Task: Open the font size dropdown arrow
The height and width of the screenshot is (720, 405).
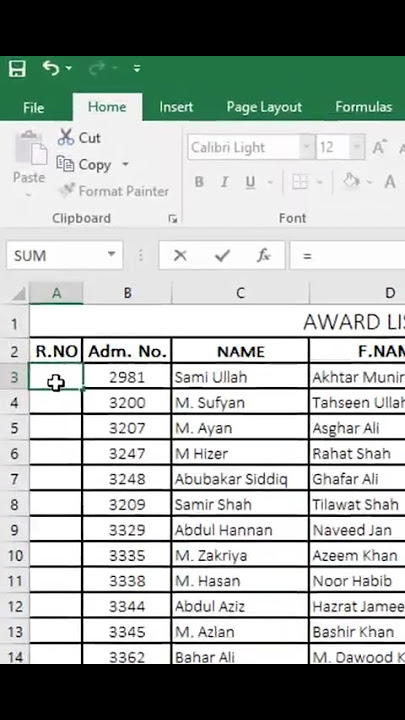Action: click(x=357, y=147)
